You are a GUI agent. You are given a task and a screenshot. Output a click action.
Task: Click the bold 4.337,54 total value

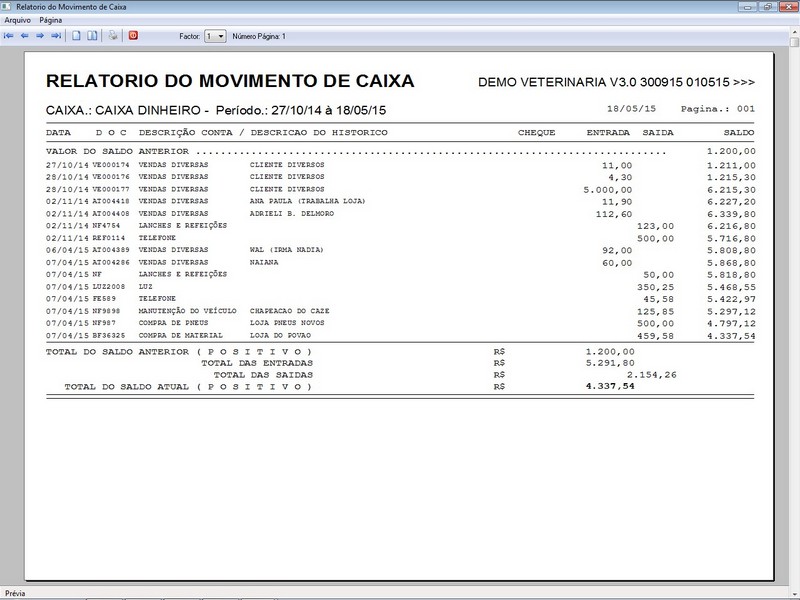click(x=610, y=386)
